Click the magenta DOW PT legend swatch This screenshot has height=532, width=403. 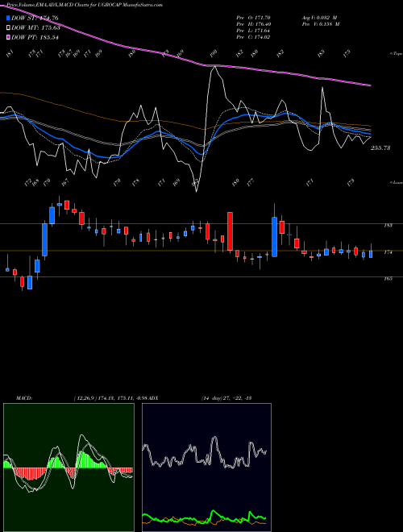coord(9,37)
